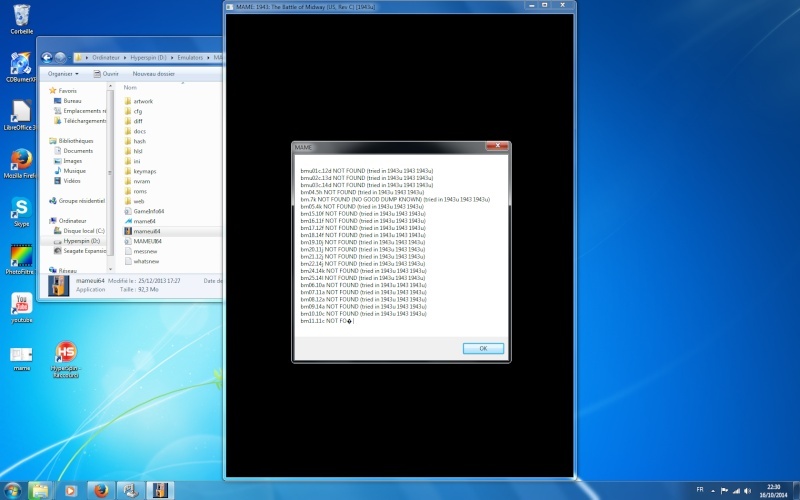Viewport: 800px width, 500px height.
Task: Close the MAME error dialog
Action: pyautogui.click(x=497, y=146)
